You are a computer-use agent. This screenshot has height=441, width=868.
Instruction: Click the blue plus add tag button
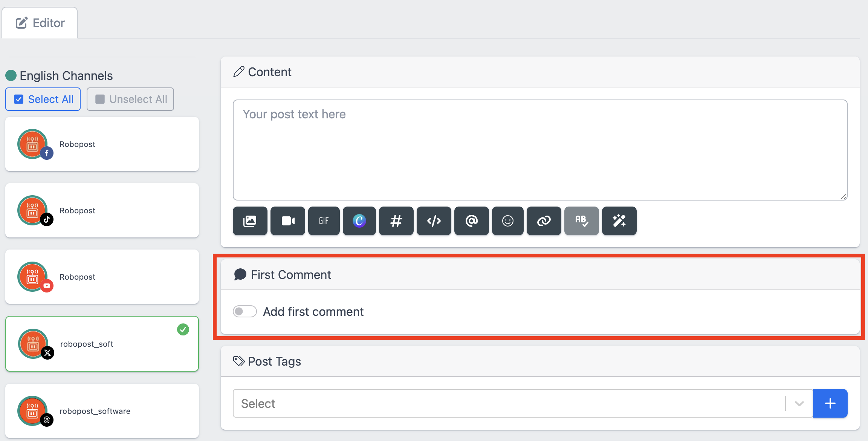click(830, 404)
